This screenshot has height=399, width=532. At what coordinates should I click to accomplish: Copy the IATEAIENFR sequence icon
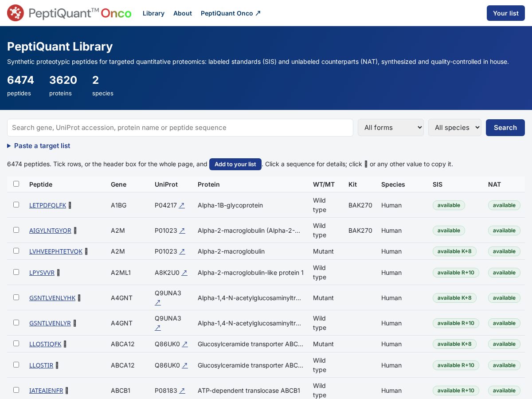[67, 391]
